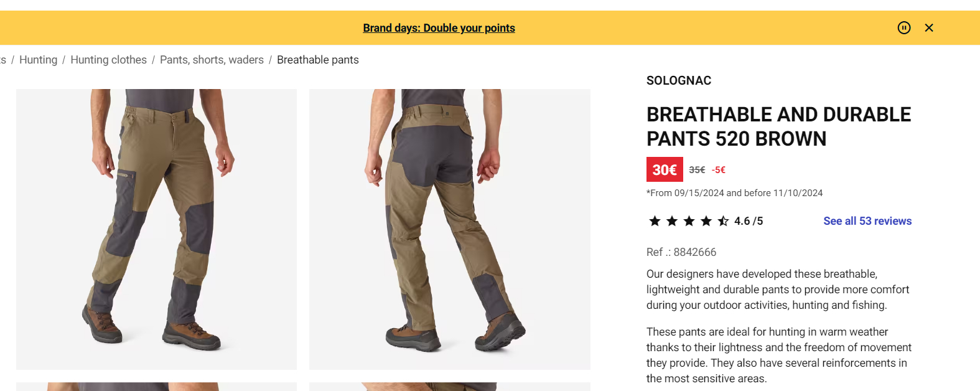The height and width of the screenshot is (391, 980).
Task: Click the 4.6/5 rating score
Action: click(749, 221)
